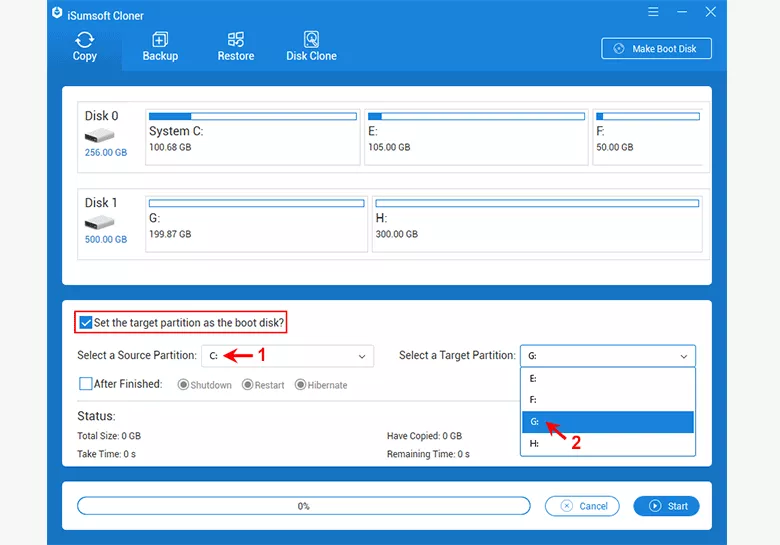
Task: Uncheck set target partition as boot disk
Action: pos(86,323)
